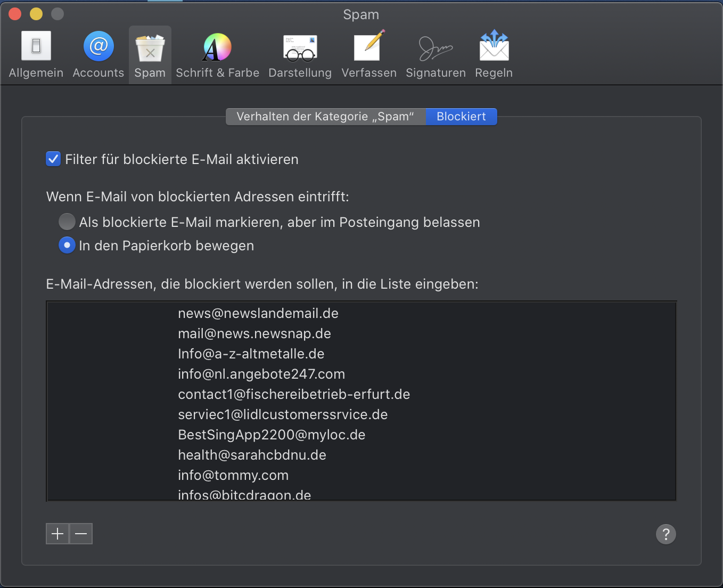Select BestSingApp2200@myloc.de list entry
The width and height of the screenshot is (723, 588).
tap(272, 435)
